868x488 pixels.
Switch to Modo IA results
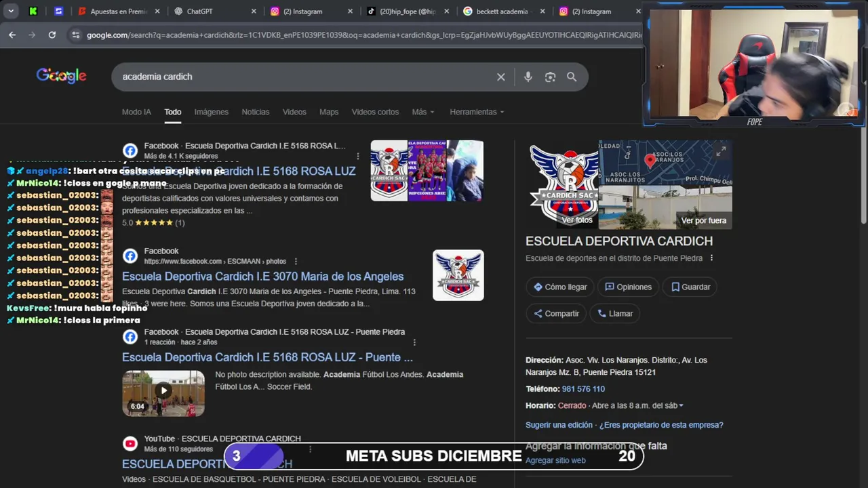pos(136,112)
